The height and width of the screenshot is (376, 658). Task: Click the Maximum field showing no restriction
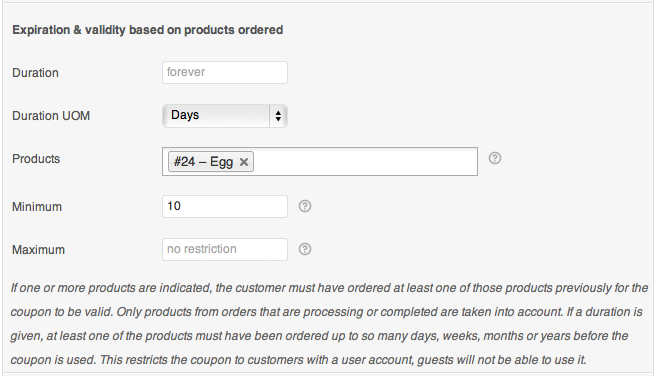225,249
